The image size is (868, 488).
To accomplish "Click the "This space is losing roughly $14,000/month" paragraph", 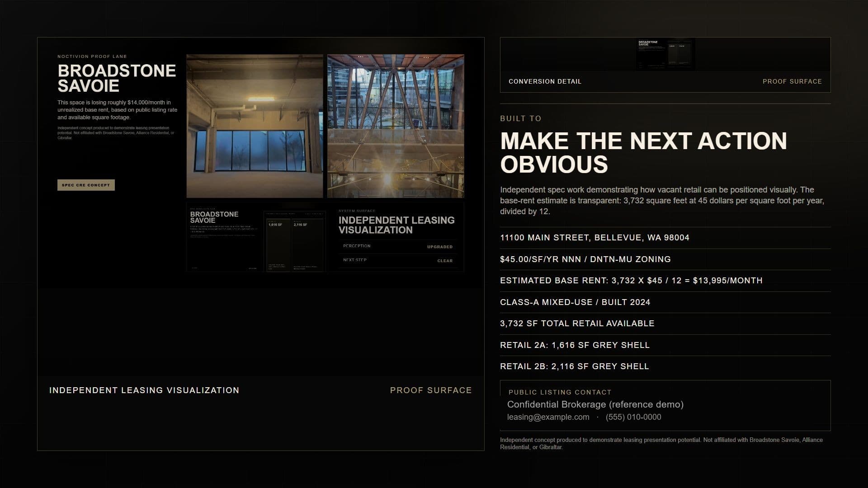I will [118, 110].
